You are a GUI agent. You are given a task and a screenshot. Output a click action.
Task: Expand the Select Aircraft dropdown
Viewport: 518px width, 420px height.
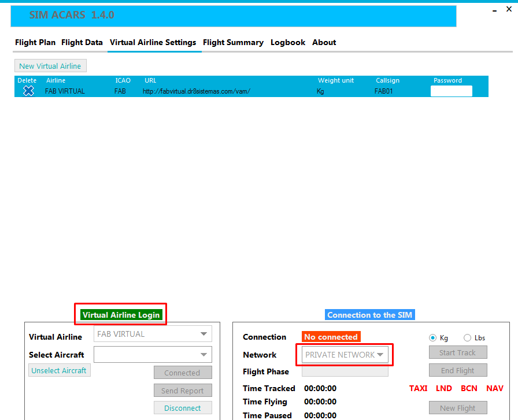coord(153,355)
